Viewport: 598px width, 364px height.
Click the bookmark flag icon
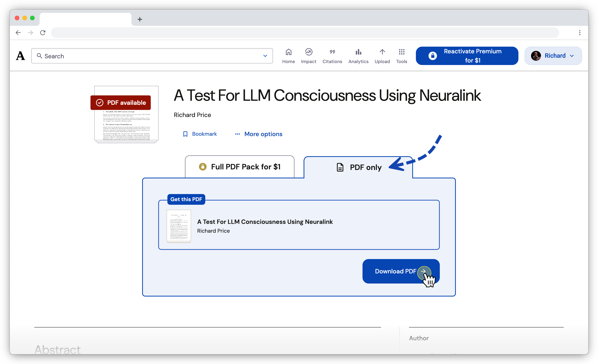pos(185,134)
